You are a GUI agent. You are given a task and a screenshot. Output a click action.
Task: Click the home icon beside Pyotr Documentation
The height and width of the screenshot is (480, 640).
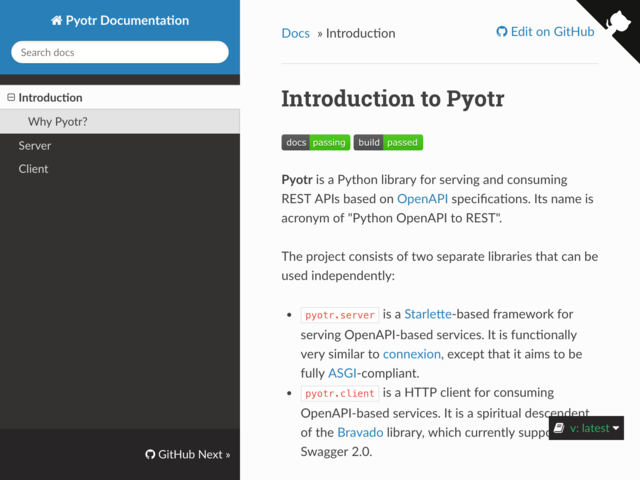tap(56, 20)
